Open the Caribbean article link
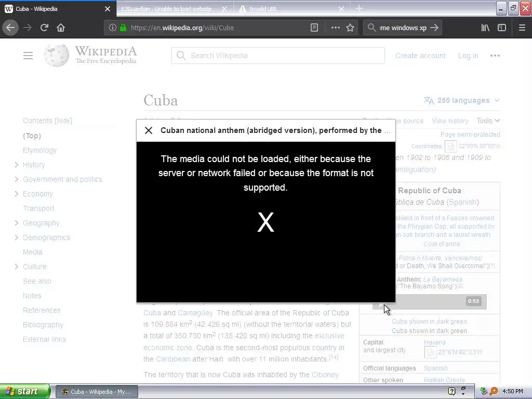 173,359
